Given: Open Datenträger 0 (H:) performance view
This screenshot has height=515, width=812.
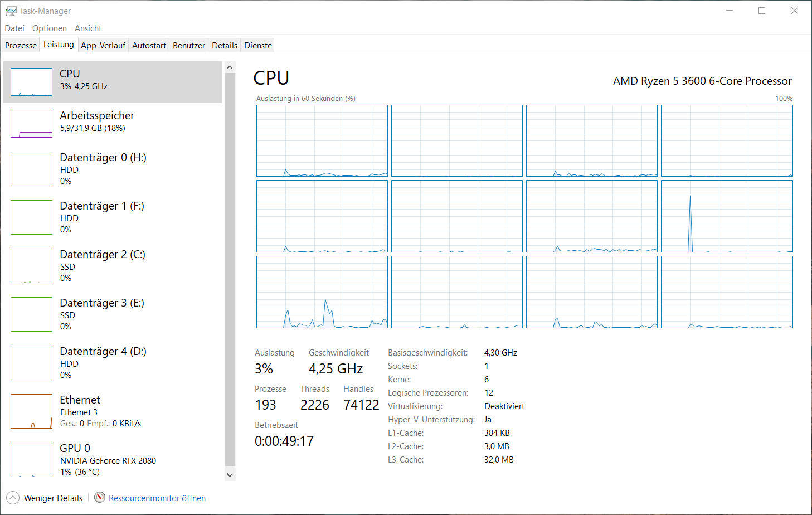Looking at the screenshot, I should coord(113,169).
